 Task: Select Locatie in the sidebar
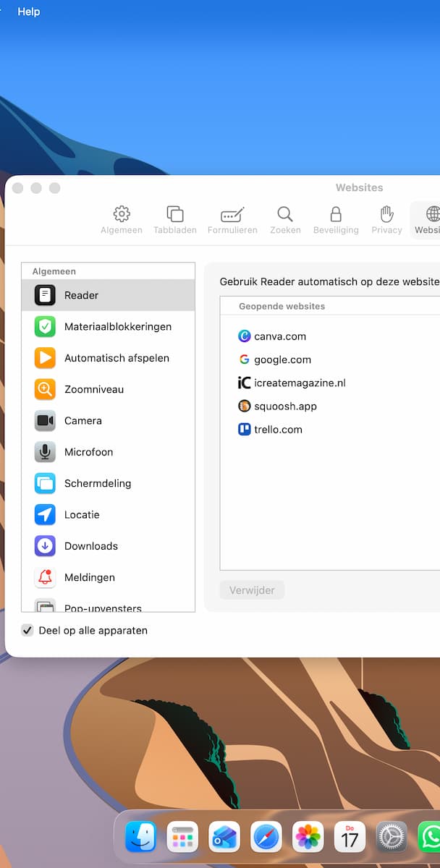tap(109, 514)
